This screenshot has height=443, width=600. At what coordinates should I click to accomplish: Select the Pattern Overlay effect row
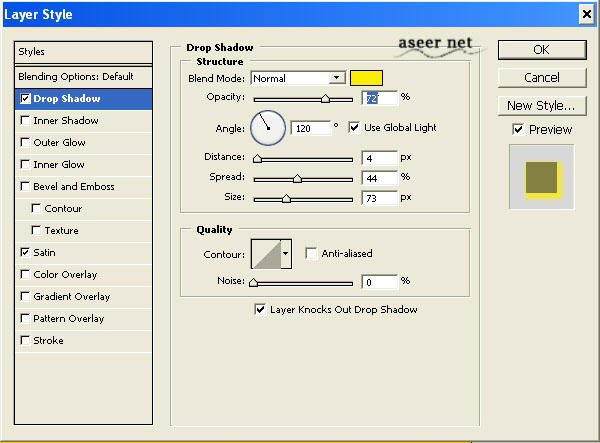[x=83, y=318]
